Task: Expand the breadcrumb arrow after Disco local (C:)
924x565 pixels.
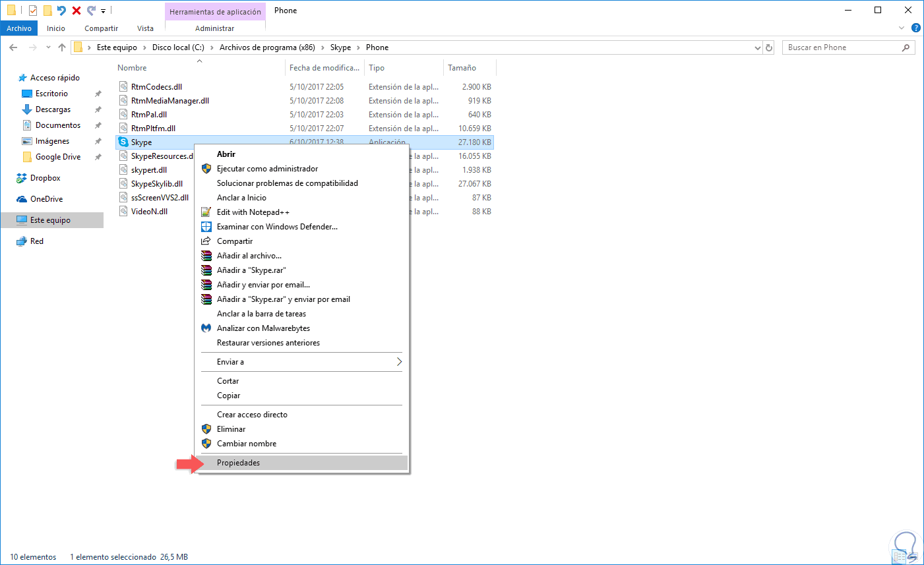Action: [x=212, y=47]
